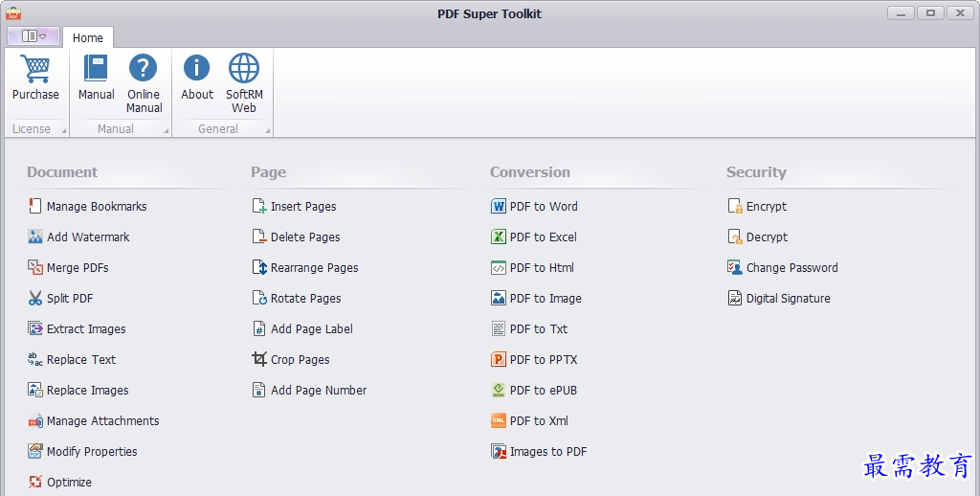Open the Change Password text link

point(791,268)
